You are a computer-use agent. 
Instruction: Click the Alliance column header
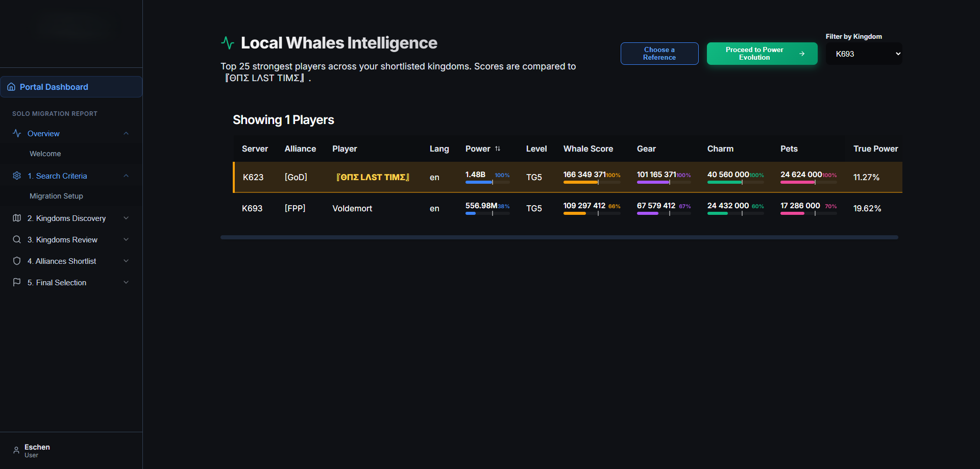coord(300,149)
